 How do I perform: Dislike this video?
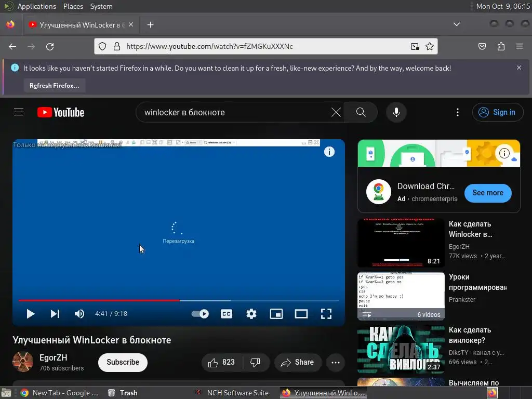pyautogui.click(x=256, y=362)
